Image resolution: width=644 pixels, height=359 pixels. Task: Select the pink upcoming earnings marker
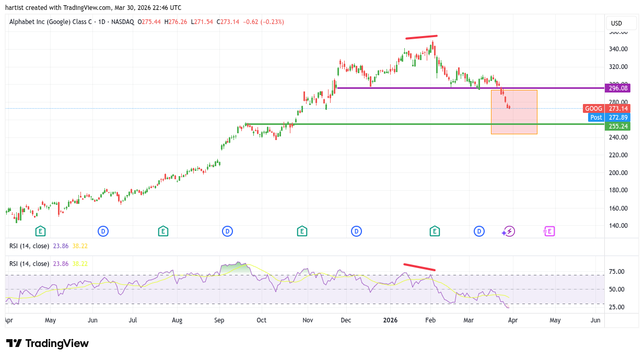pyautogui.click(x=549, y=231)
